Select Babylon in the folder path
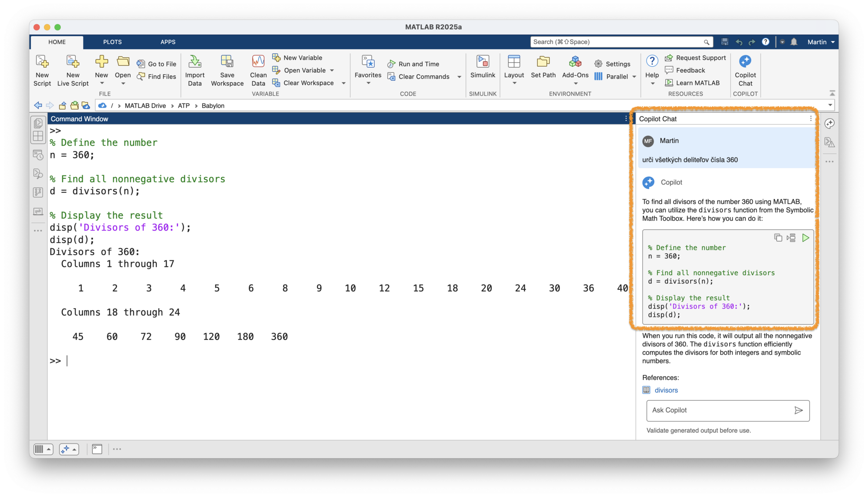The width and height of the screenshot is (868, 497). pyautogui.click(x=213, y=105)
